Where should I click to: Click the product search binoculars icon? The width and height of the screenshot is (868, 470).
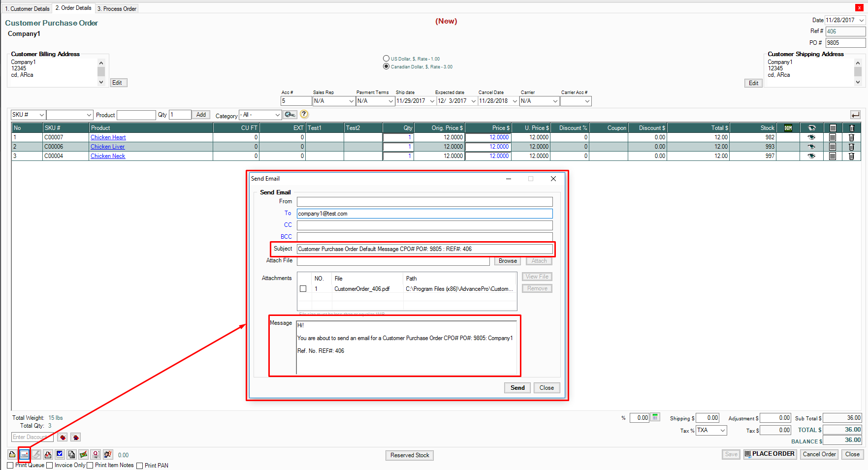(290, 115)
